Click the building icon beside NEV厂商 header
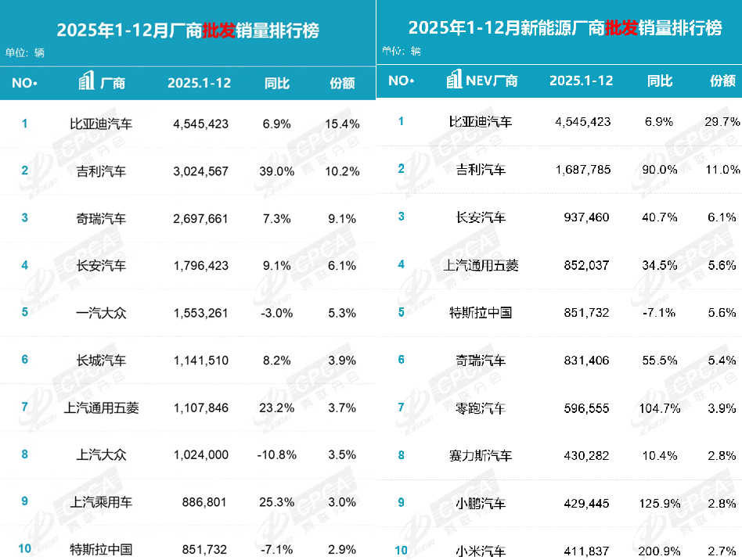The height and width of the screenshot is (560, 742). pos(453,80)
